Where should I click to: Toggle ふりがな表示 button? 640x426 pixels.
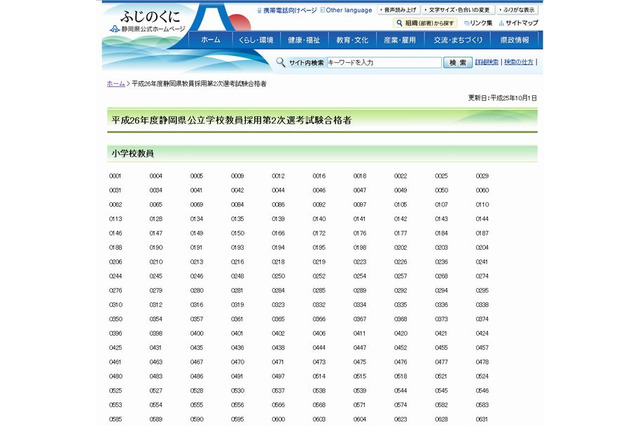pyautogui.click(x=518, y=10)
